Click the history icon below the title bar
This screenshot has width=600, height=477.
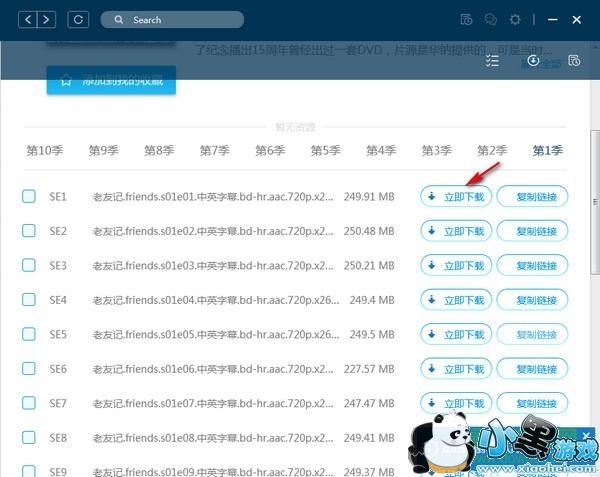click(x=574, y=60)
